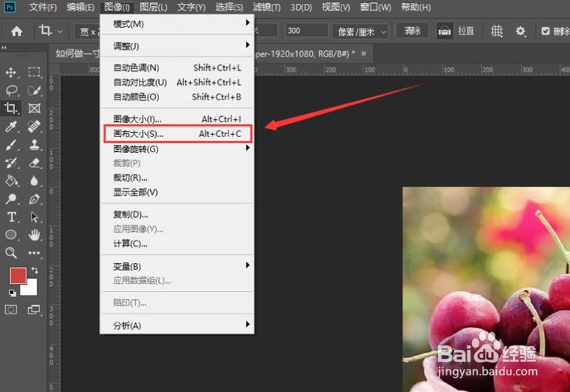Expand the Image Rotation submenu
The image size is (570, 392).
pos(177,149)
